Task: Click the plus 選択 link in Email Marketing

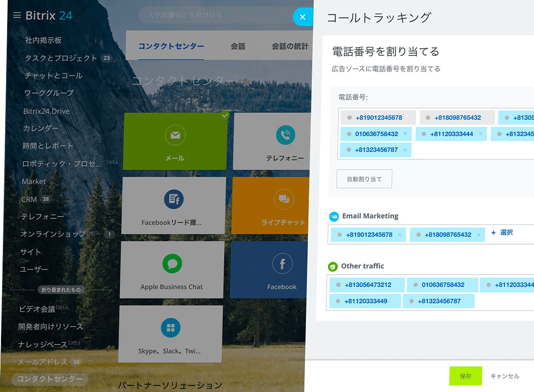Action: (502, 233)
